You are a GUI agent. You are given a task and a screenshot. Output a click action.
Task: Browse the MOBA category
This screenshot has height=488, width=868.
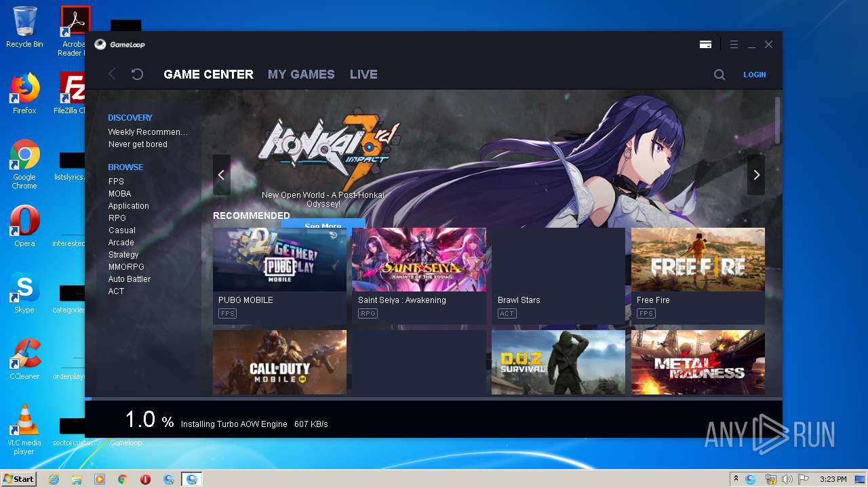click(119, 194)
